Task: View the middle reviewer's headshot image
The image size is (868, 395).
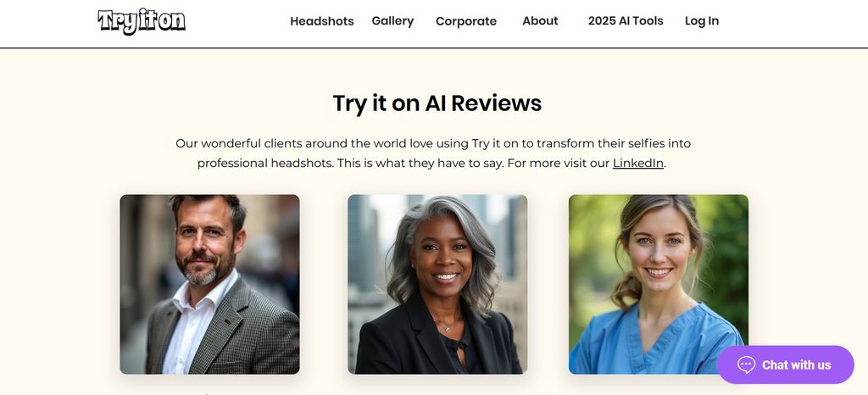Action: [437, 284]
